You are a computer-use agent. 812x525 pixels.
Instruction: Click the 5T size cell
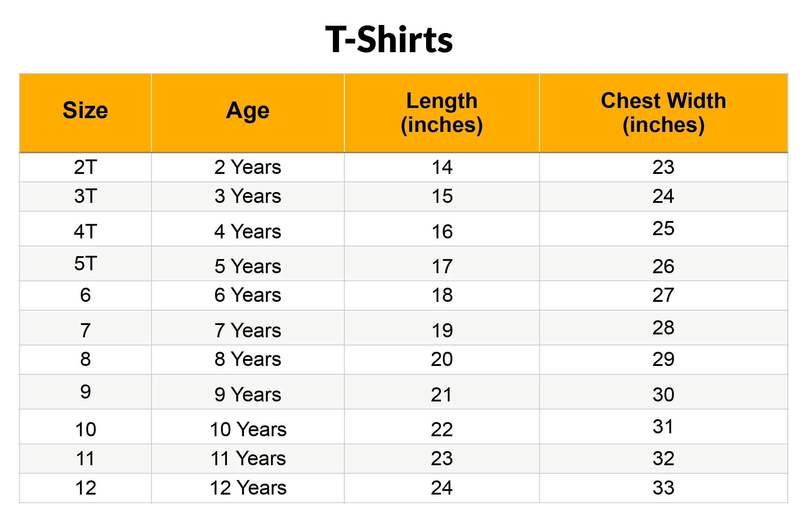[85, 263]
